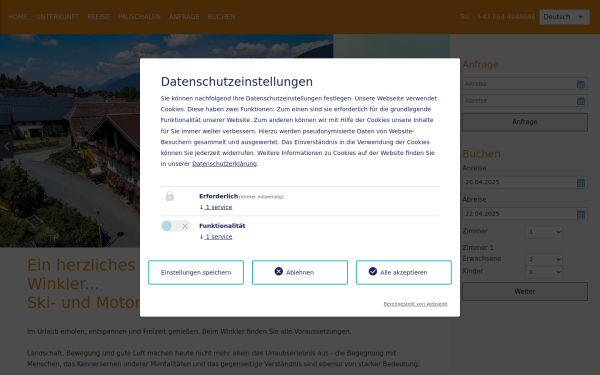Click Buchen Anreise date field 20.04.2025
This screenshot has width=600, height=375.
(x=525, y=182)
